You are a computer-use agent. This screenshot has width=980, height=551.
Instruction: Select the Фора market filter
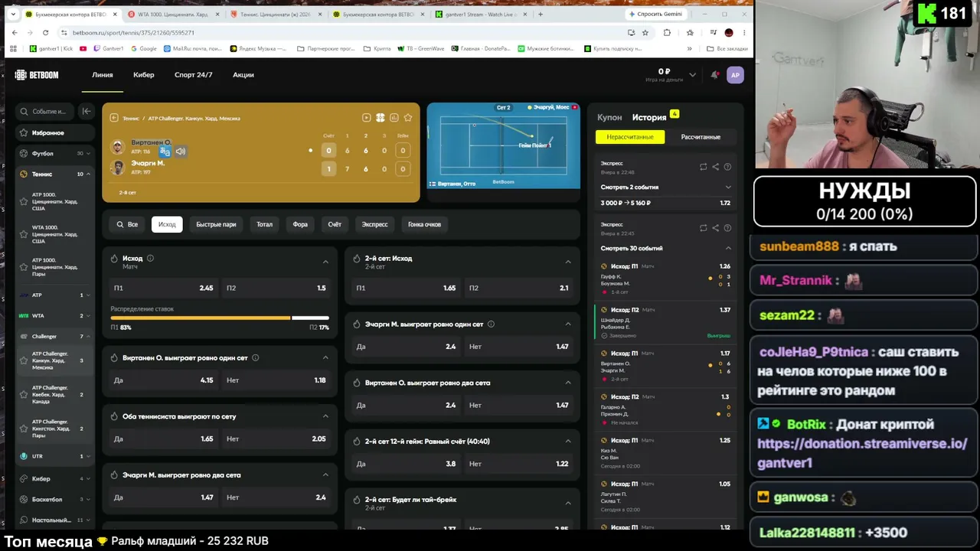[300, 224]
